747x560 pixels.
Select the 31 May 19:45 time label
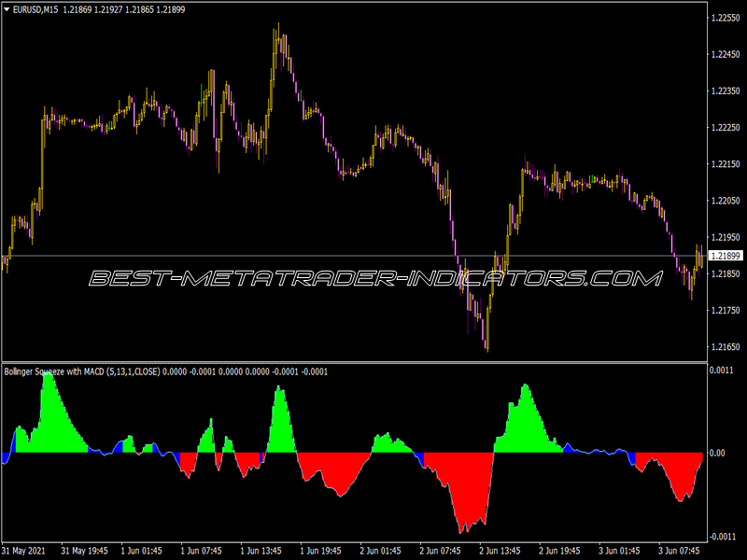(x=84, y=551)
